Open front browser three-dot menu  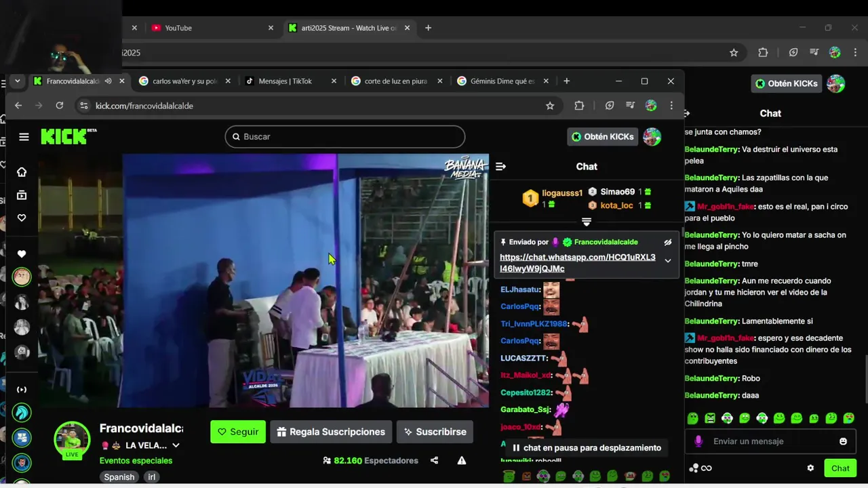[x=671, y=106]
